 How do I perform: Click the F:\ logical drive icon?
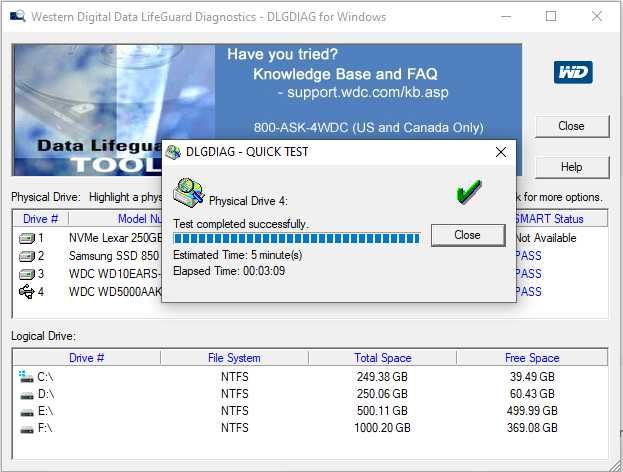[x=27, y=429]
